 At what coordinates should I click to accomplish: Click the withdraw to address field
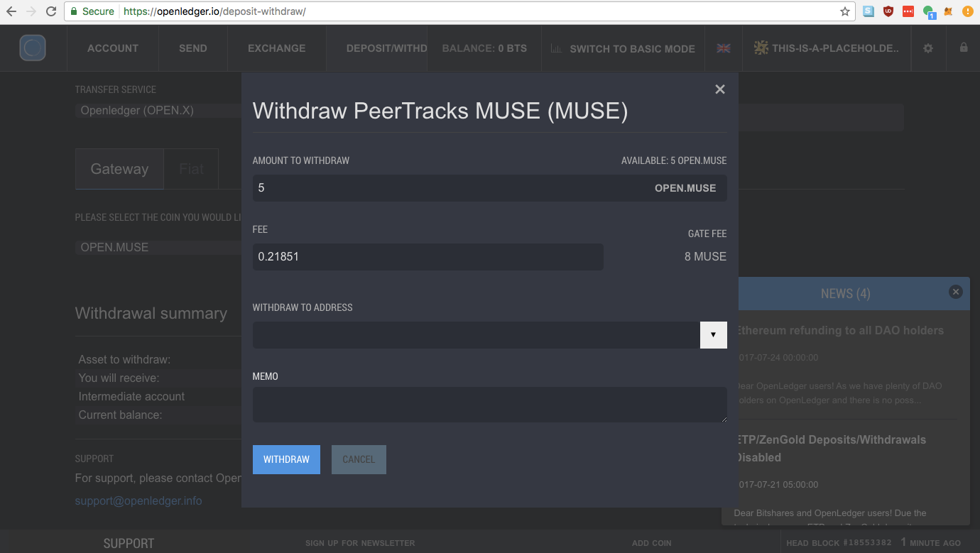click(x=477, y=335)
